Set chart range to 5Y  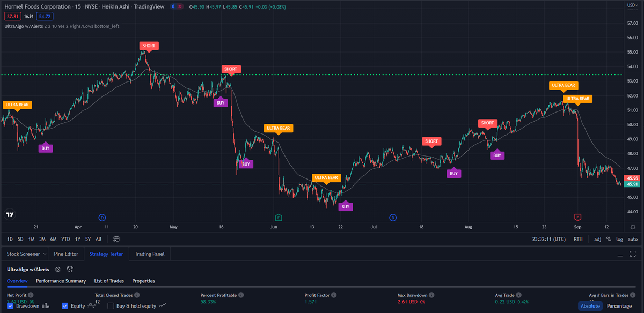[88, 239]
